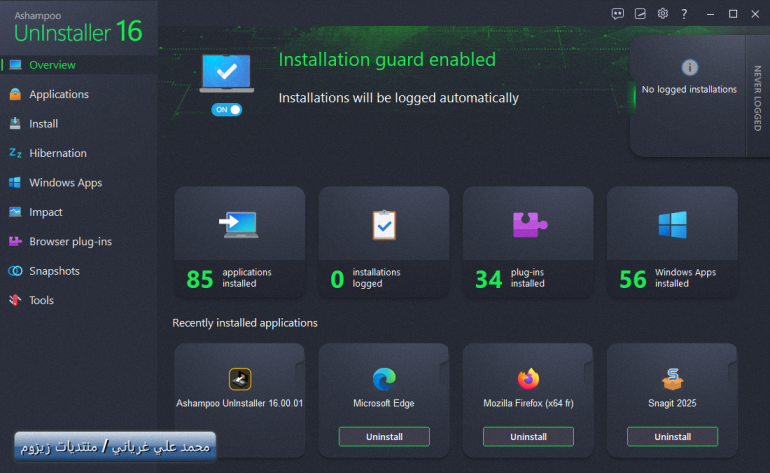Image resolution: width=770 pixels, height=473 pixels.
Task: Uninstall Mozilla Firefox (x64 fr)
Action: pyautogui.click(x=528, y=437)
